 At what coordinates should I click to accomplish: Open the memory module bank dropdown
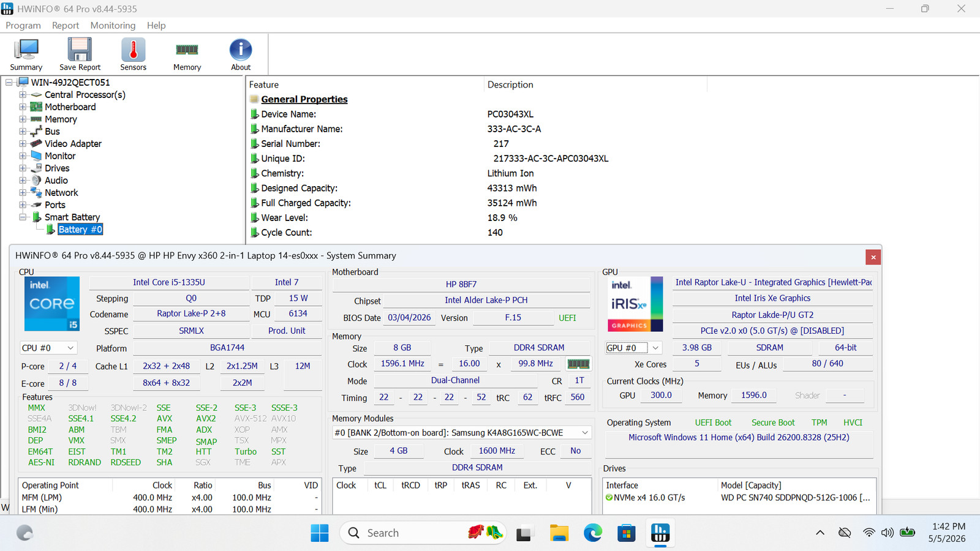point(462,433)
